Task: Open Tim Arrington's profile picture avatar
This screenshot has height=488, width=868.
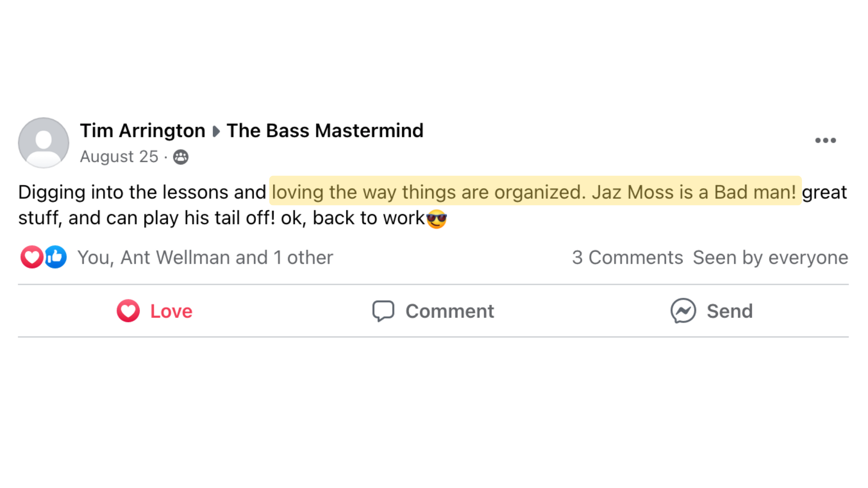Action: (x=43, y=143)
